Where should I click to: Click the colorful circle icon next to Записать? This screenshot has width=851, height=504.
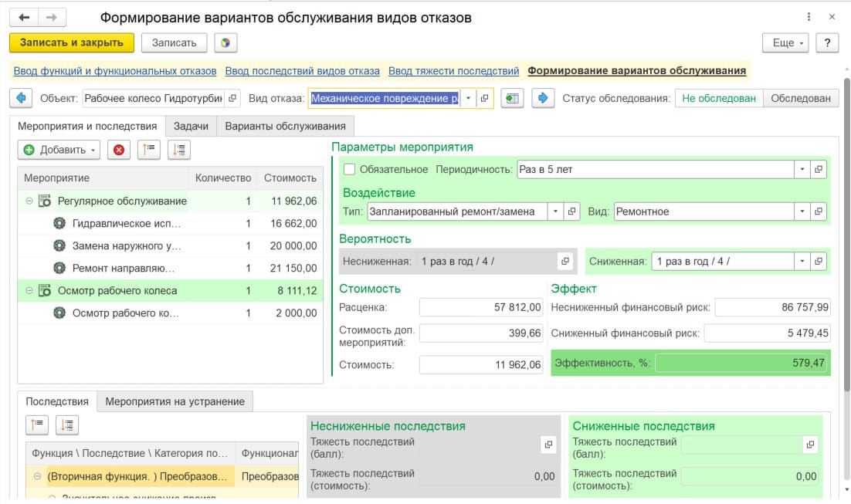click(x=225, y=42)
